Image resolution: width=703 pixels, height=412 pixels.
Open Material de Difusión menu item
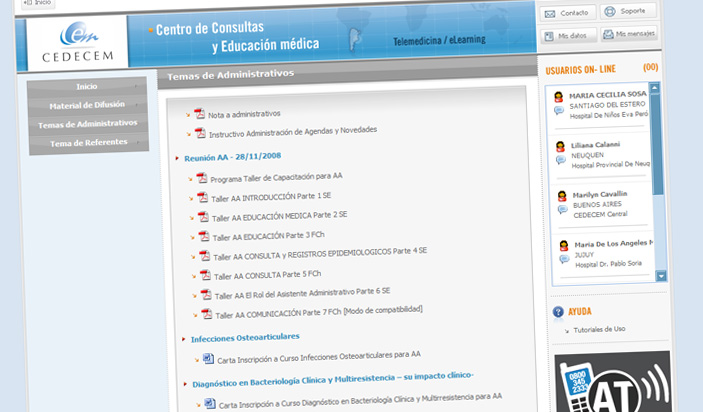pyautogui.click(x=86, y=105)
